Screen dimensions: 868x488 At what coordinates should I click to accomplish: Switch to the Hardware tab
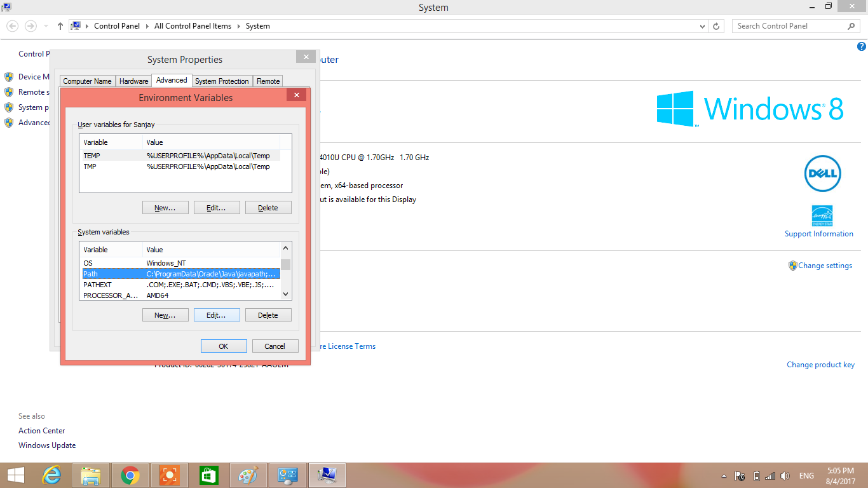[x=133, y=81]
